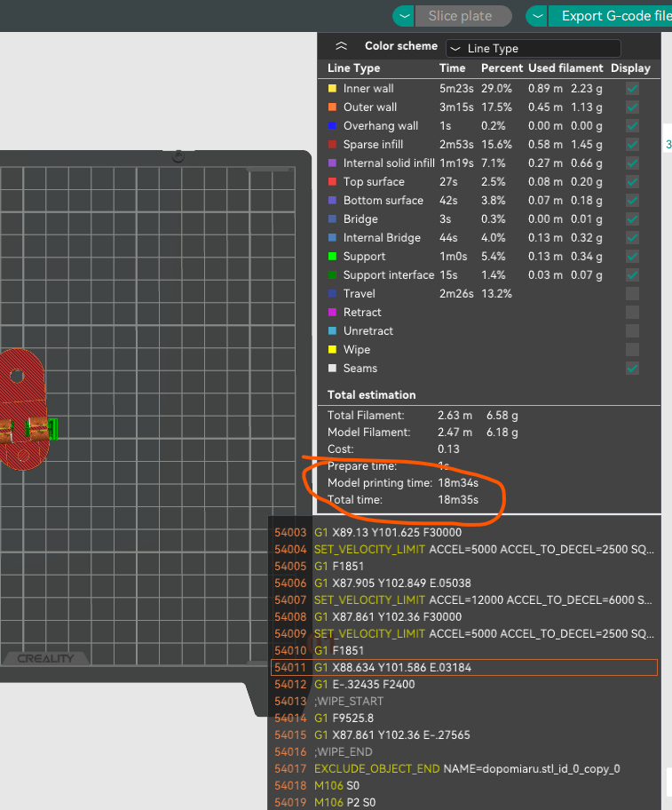
Task: Toggle Inner wall display checkbox
Action: pyautogui.click(x=632, y=89)
